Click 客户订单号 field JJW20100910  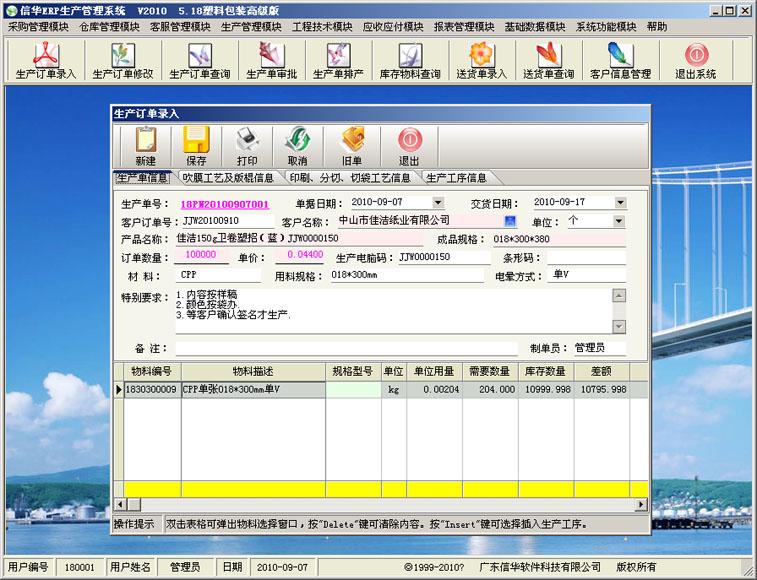[227, 221]
